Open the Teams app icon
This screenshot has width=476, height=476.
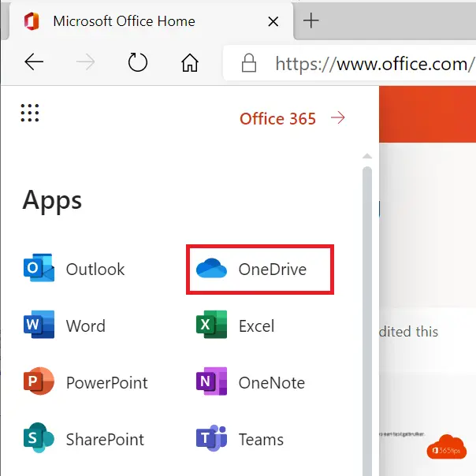tap(211, 438)
